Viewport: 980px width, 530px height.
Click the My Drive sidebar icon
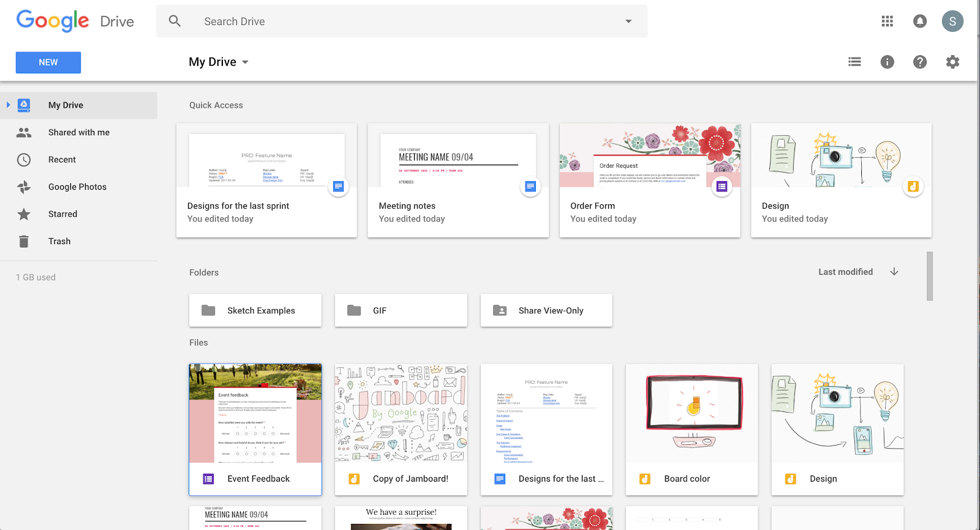click(24, 105)
